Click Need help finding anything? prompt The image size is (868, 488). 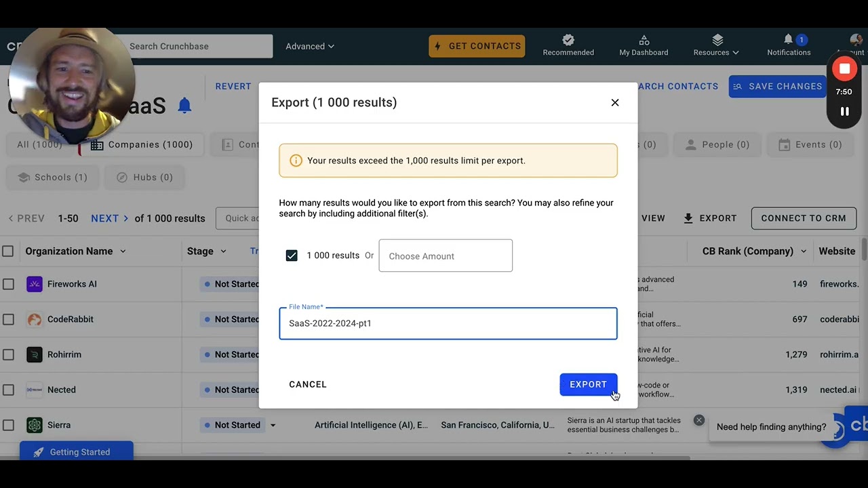771,427
